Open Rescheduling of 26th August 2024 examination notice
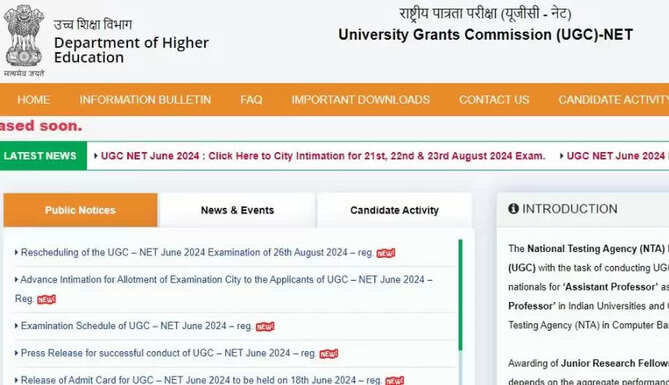Image resolution: width=669 pixels, height=385 pixels. tap(197, 252)
